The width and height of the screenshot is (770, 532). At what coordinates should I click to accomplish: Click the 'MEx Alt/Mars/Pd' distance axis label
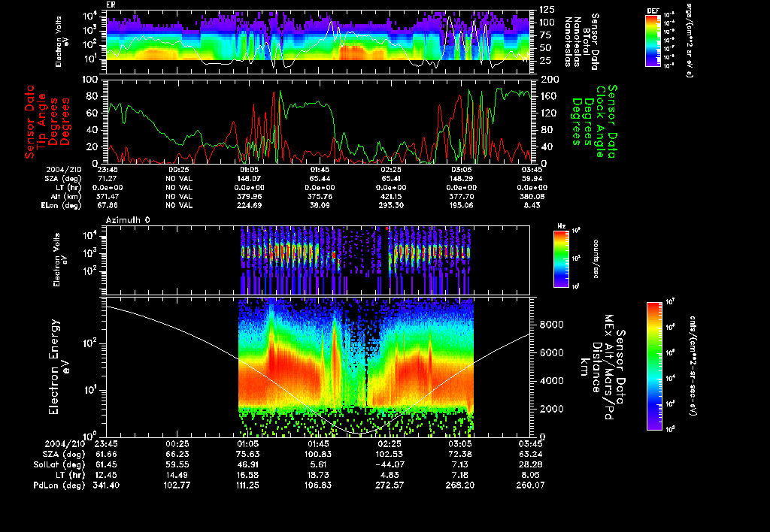click(609, 367)
